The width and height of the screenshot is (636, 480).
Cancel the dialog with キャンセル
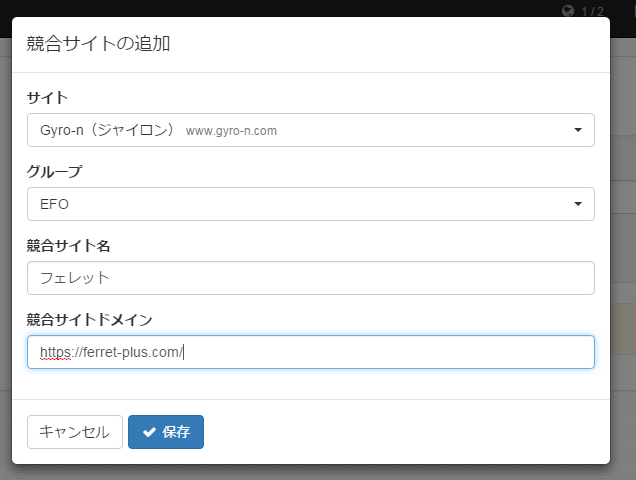[x=75, y=432]
